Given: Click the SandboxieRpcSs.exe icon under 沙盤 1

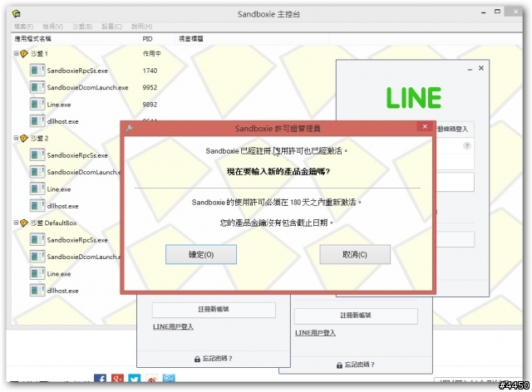Looking at the screenshot, I should click(x=37, y=71).
